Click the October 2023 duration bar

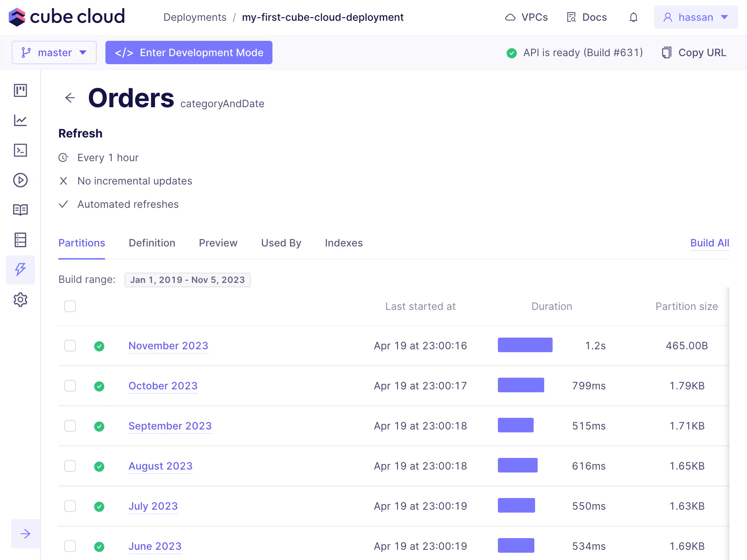[521, 385]
